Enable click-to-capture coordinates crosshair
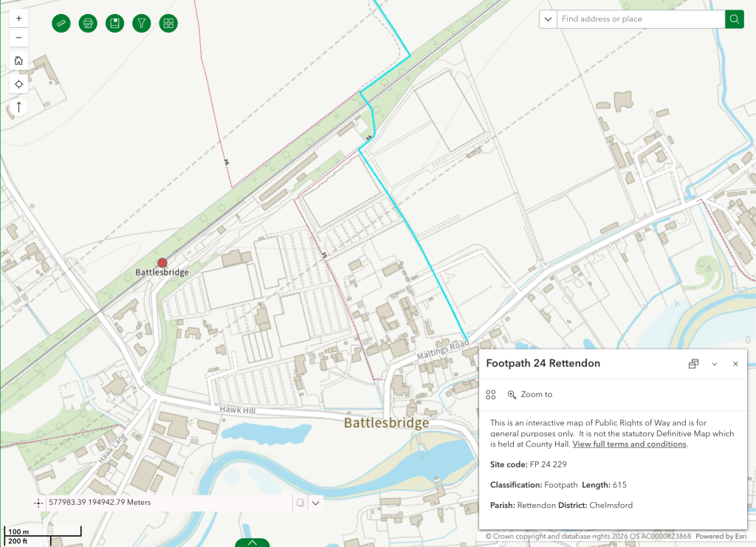This screenshot has width=756, height=547. 38,503
